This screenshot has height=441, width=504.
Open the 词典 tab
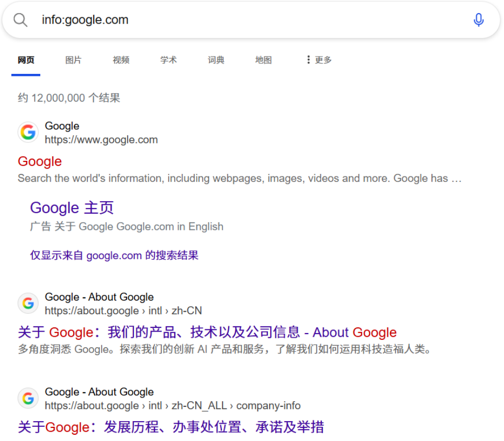216,60
